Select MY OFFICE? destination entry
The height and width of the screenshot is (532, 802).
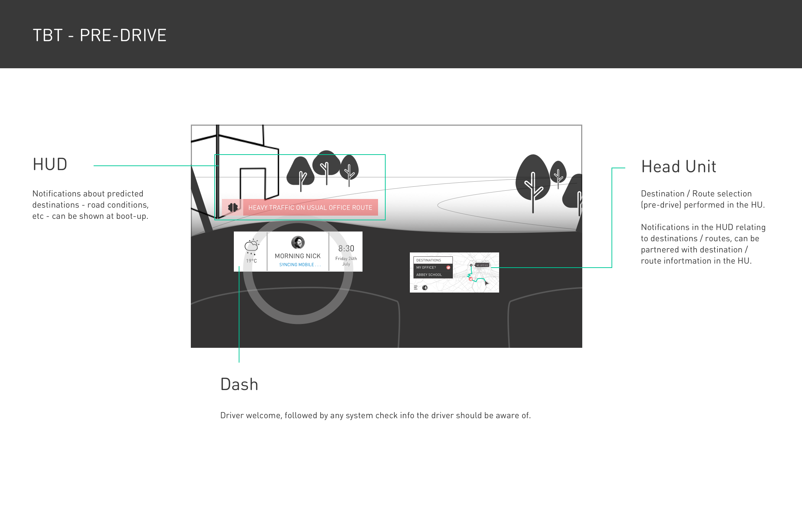[426, 267]
